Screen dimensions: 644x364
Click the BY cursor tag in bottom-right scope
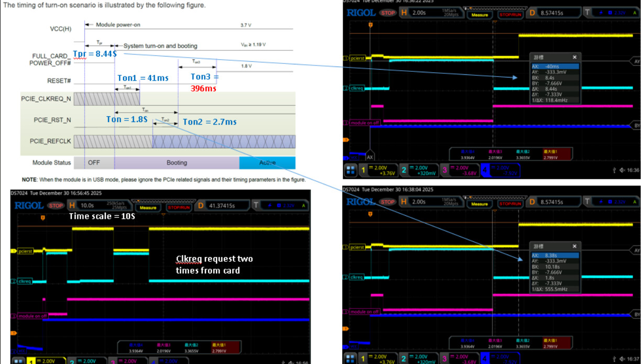pos(637,315)
